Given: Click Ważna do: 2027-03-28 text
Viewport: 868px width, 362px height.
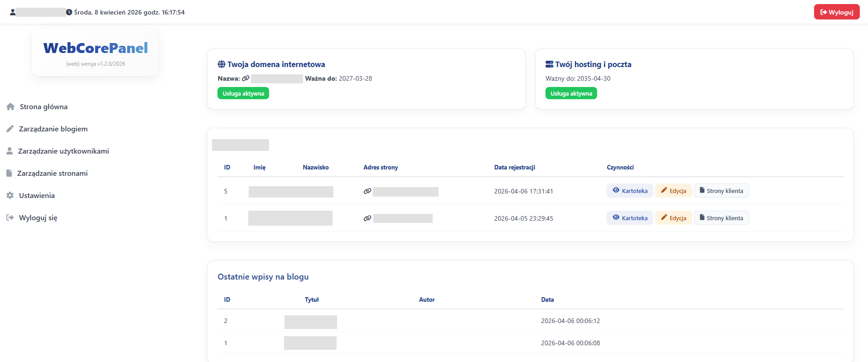Looking at the screenshot, I should click(x=338, y=78).
